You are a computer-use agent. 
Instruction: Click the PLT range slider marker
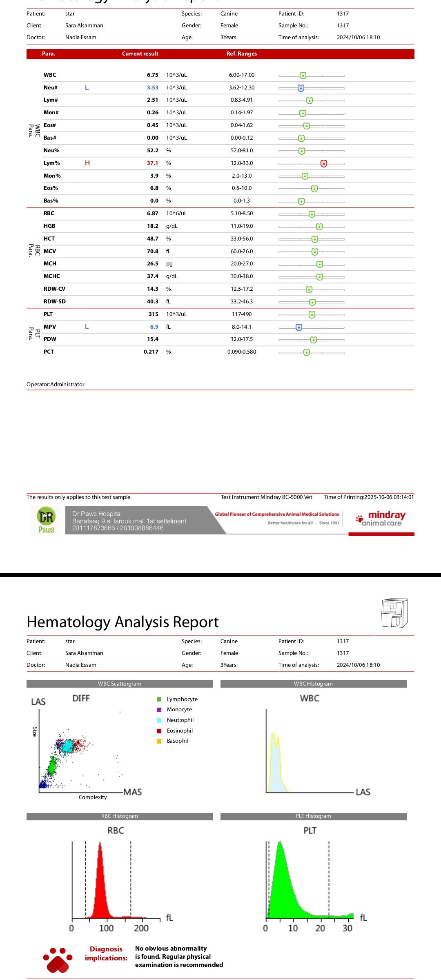tap(312, 315)
